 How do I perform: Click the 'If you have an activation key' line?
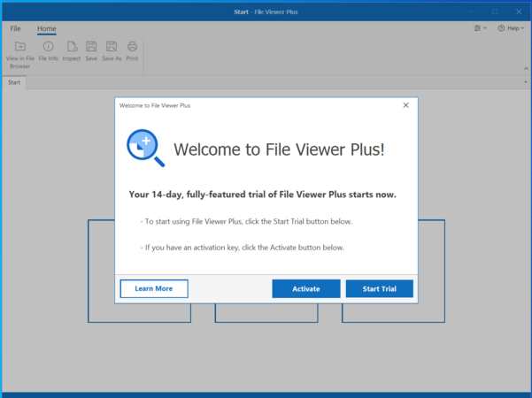click(x=243, y=248)
